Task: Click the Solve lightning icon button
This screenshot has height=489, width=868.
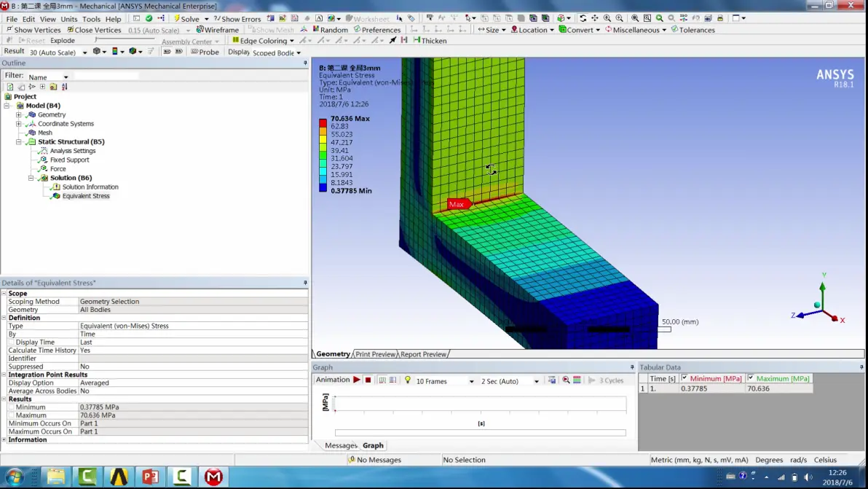Action: click(x=186, y=18)
